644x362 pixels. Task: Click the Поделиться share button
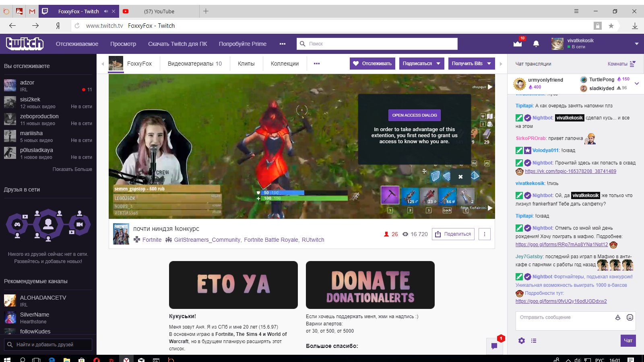point(453,234)
